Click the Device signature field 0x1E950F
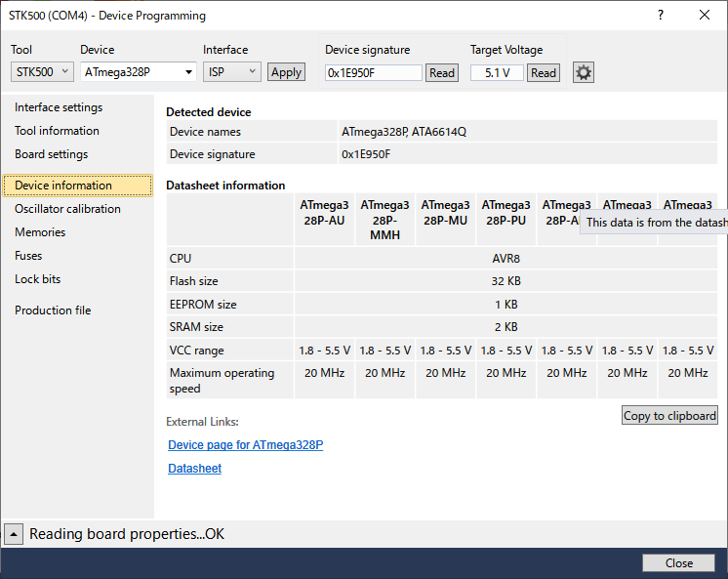The width and height of the screenshot is (728, 579). pyautogui.click(x=374, y=73)
